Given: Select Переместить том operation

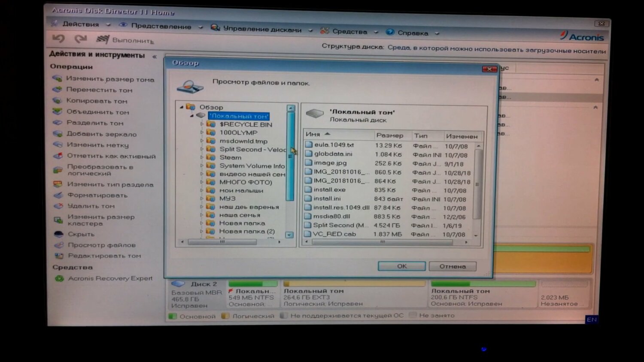Looking at the screenshot, I should click(x=93, y=90).
